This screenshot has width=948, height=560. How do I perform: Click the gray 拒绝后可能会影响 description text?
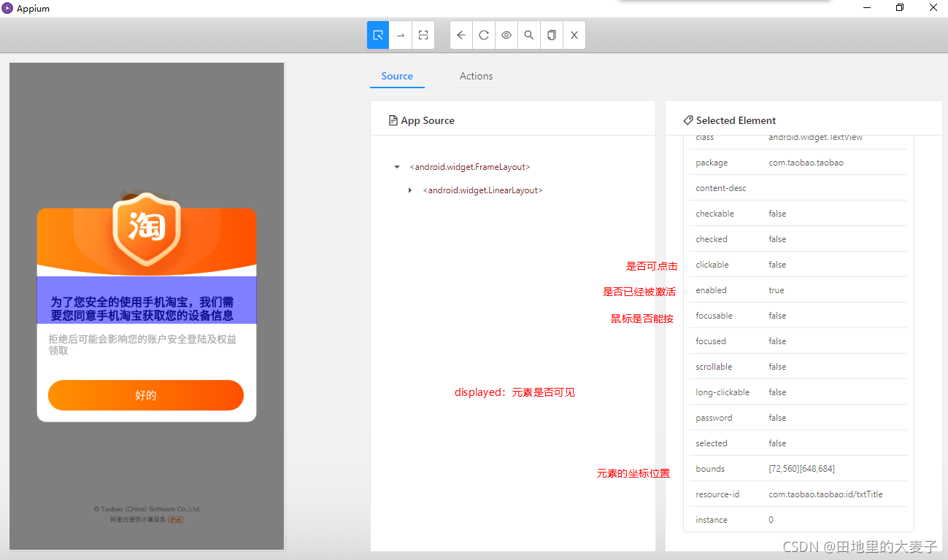coord(142,345)
